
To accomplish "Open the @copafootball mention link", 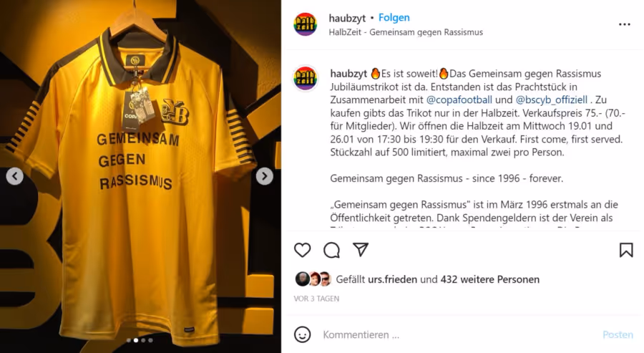I will click(459, 100).
